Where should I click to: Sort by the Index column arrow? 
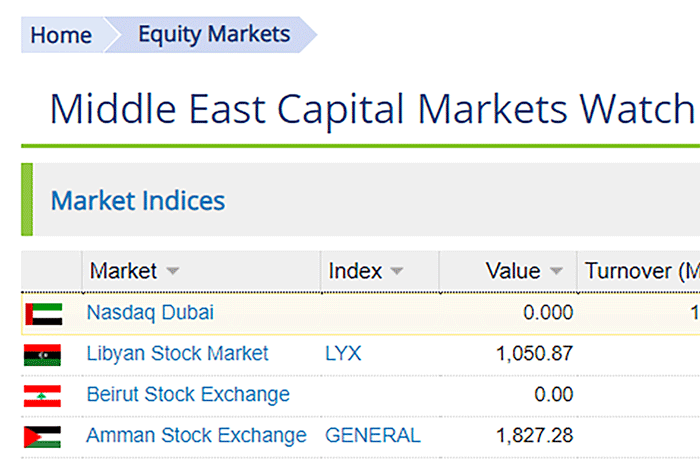(396, 271)
